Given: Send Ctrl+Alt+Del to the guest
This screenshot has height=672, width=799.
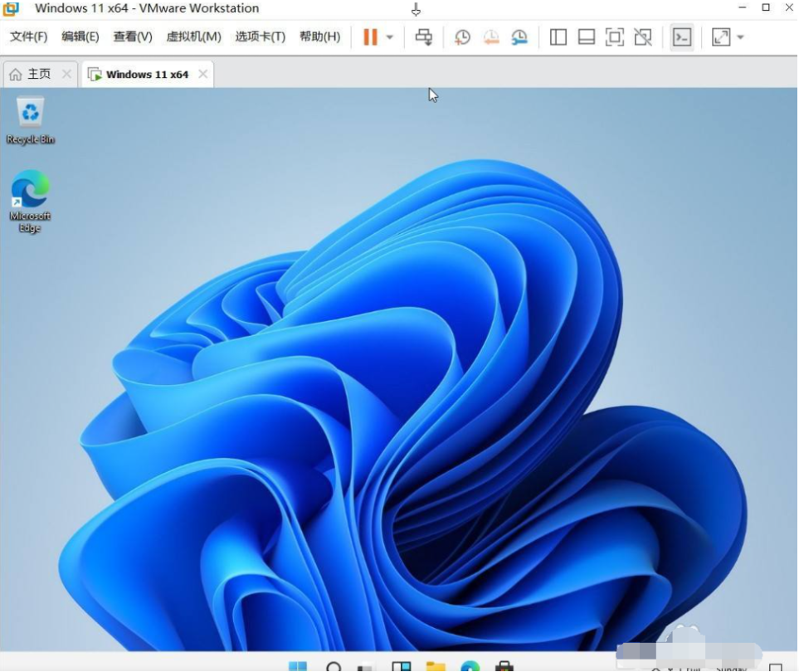Looking at the screenshot, I should click(x=423, y=37).
